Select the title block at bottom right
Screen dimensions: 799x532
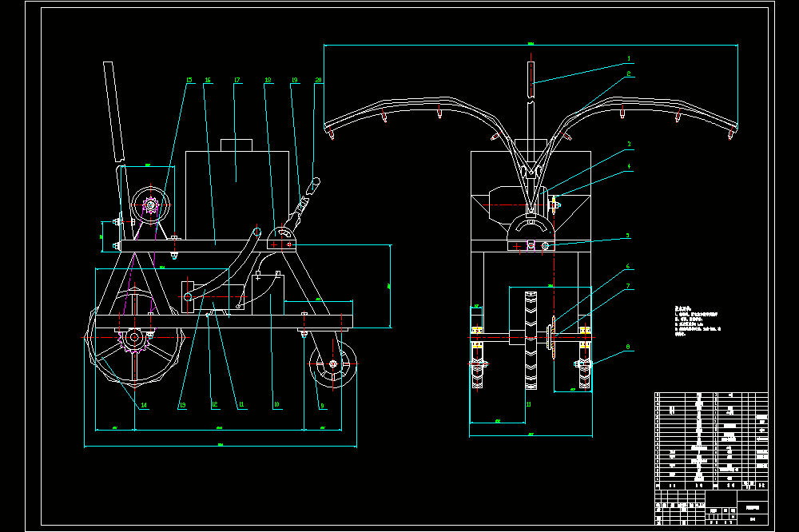[x=711, y=507]
